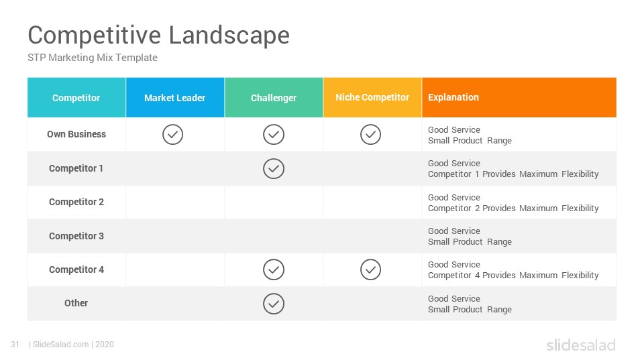
Task: Click Own Business Niche Competitor checkmark
Action: tap(370, 135)
